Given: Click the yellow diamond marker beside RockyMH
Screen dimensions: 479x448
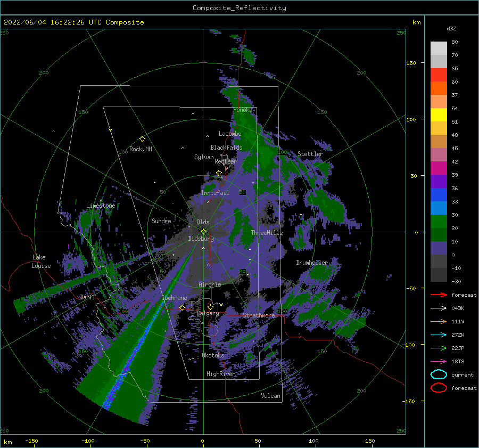Looking at the screenshot, I should pos(142,139).
